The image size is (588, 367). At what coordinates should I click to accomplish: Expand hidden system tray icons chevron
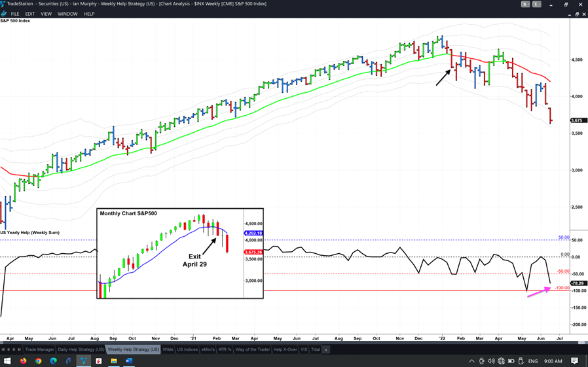coord(471,360)
